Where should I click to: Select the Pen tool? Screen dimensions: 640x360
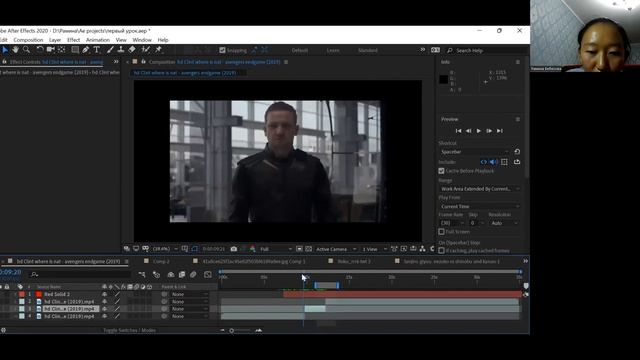pos(86,50)
